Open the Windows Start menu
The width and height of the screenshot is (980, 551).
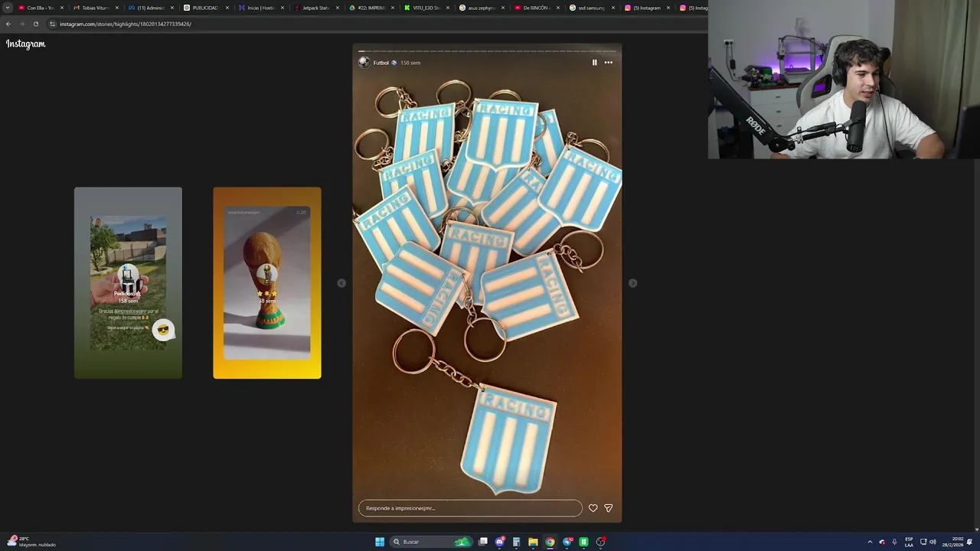point(380,542)
